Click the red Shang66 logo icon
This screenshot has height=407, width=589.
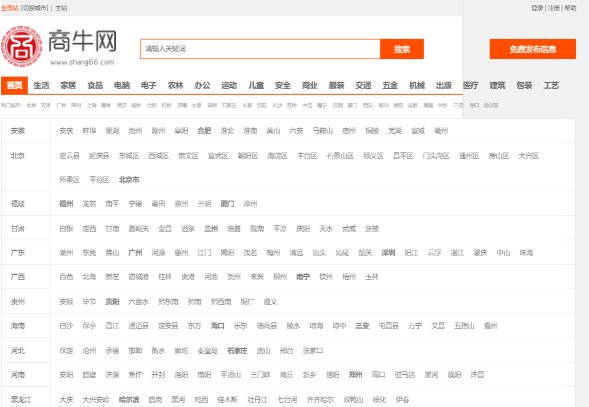pyautogui.click(x=21, y=46)
